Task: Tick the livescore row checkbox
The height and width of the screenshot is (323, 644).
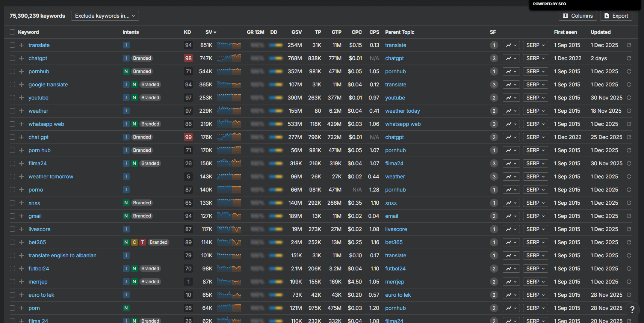Action: click(12, 229)
